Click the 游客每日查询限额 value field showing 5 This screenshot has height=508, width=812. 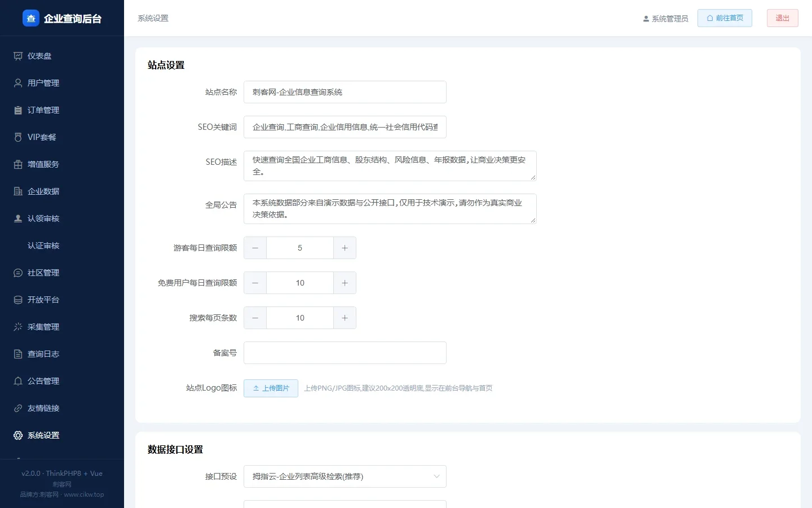[x=300, y=248]
